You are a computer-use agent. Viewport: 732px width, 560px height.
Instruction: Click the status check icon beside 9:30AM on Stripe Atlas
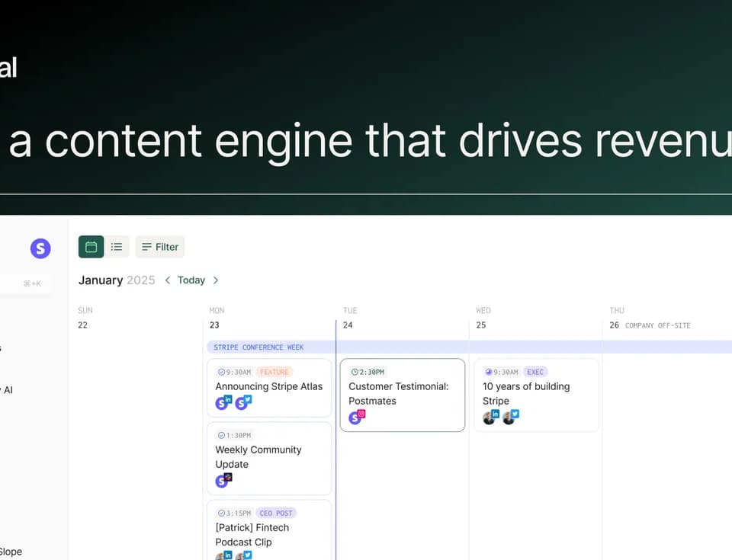tap(221, 372)
